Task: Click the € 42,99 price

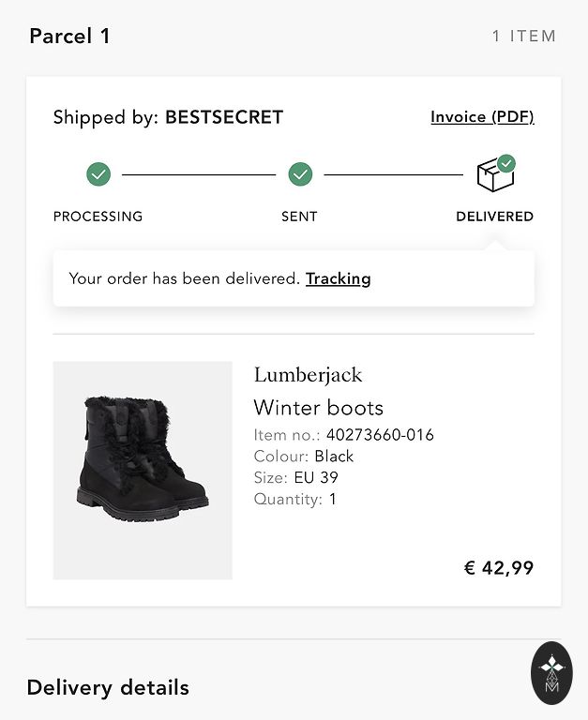Action: point(499,567)
